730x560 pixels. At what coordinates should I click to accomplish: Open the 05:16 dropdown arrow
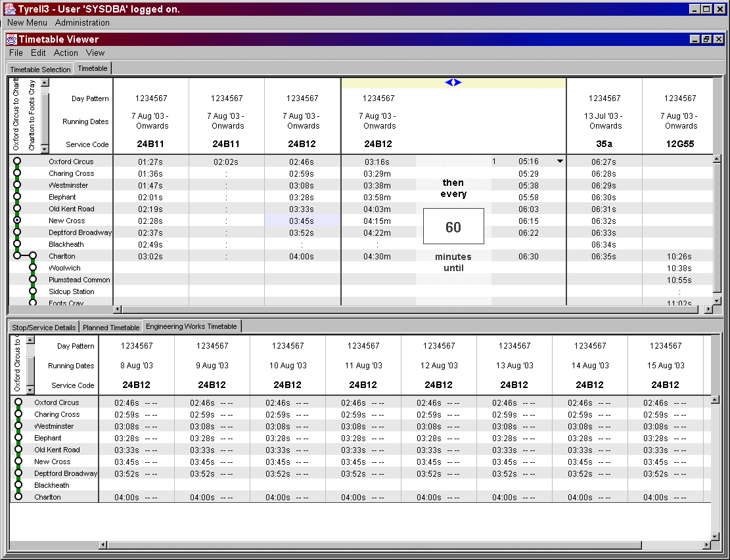pyautogui.click(x=560, y=162)
